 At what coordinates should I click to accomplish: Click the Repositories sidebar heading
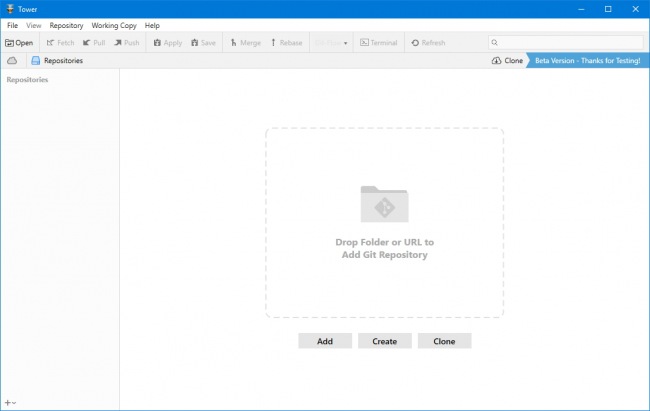point(27,80)
